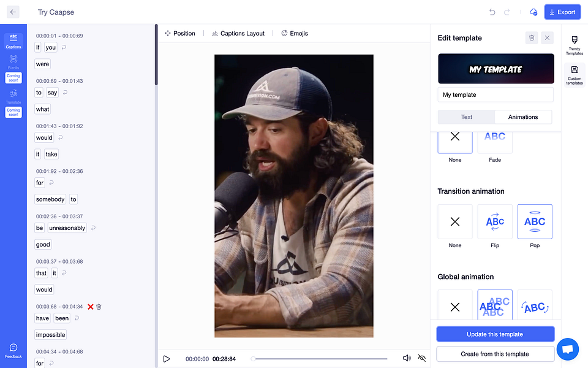
Task: Click the Try Caapse project title
Action: pyautogui.click(x=56, y=12)
